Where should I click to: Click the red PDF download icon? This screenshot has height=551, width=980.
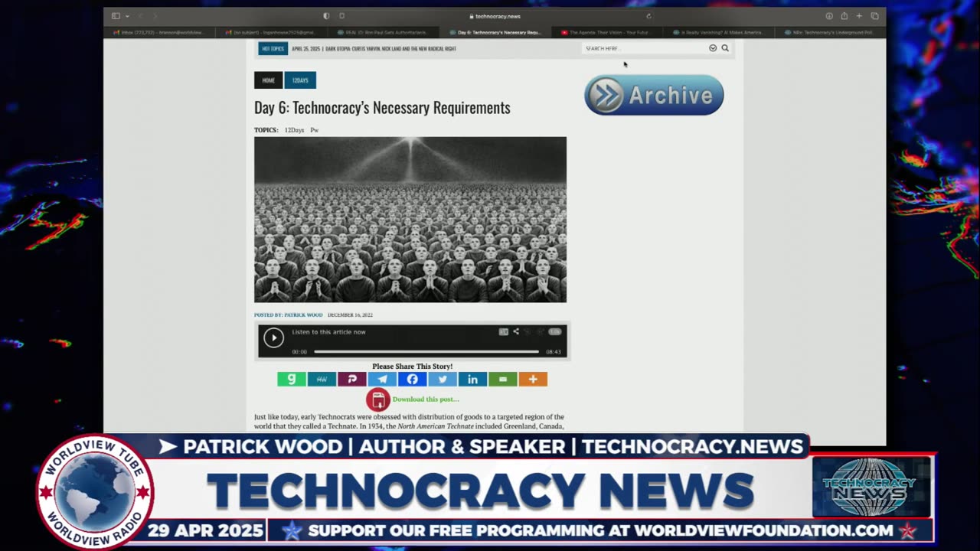[377, 399]
